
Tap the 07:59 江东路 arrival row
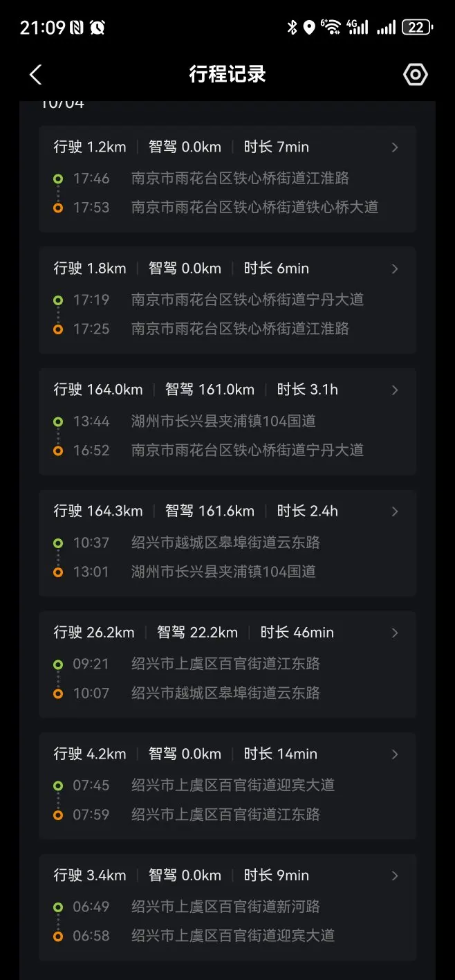tap(225, 815)
